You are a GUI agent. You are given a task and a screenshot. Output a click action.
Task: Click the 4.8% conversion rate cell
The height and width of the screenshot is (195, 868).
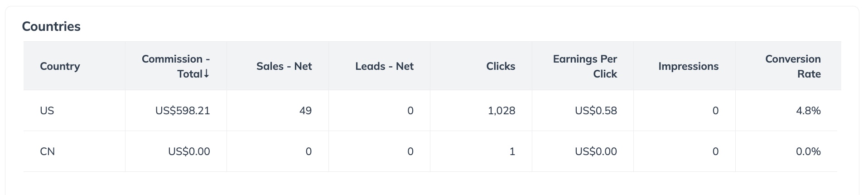point(808,111)
